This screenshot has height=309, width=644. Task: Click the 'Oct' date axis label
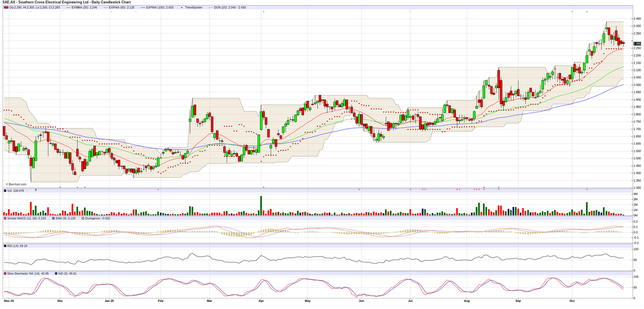(x=572, y=301)
